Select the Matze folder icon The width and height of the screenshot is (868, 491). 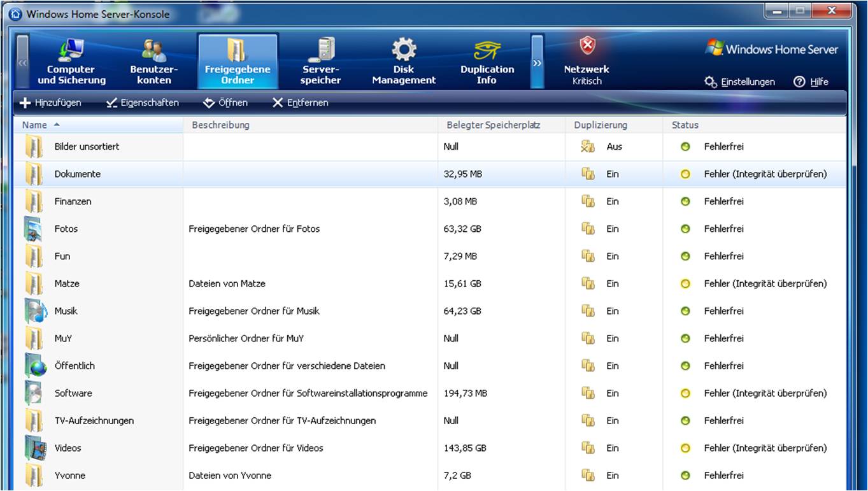point(34,283)
